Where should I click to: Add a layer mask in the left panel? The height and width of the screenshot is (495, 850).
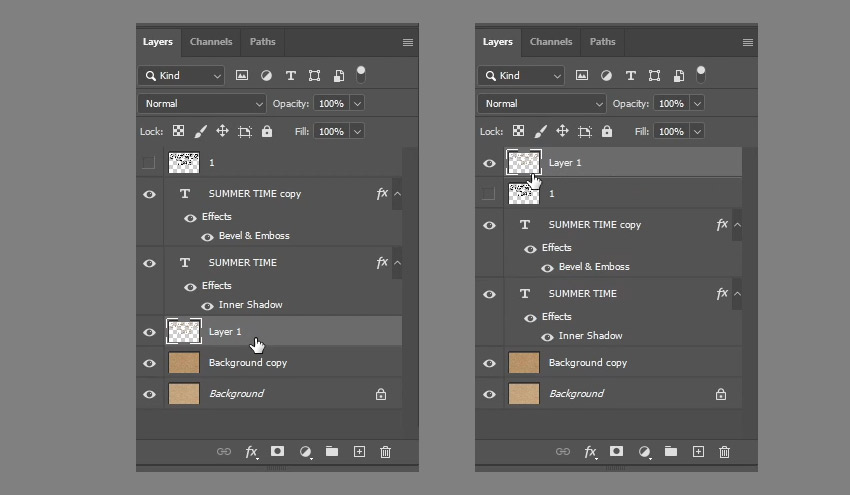pos(278,452)
